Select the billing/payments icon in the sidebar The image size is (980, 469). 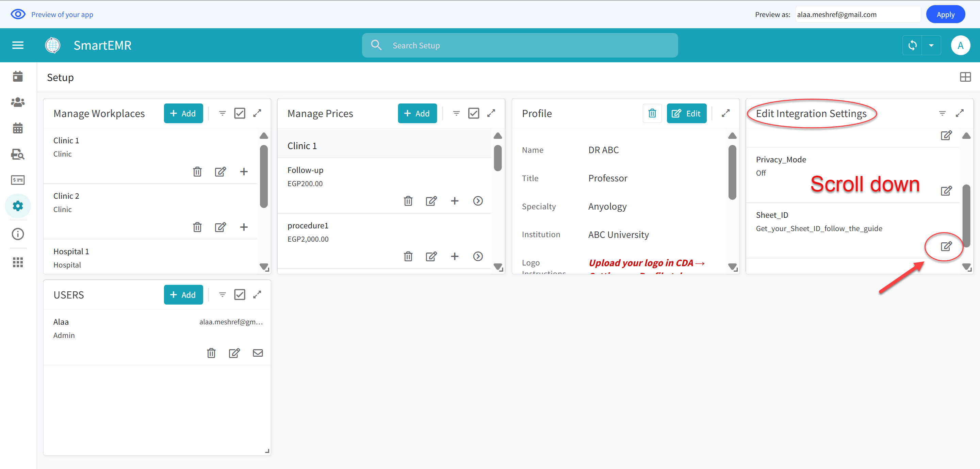[18, 180]
